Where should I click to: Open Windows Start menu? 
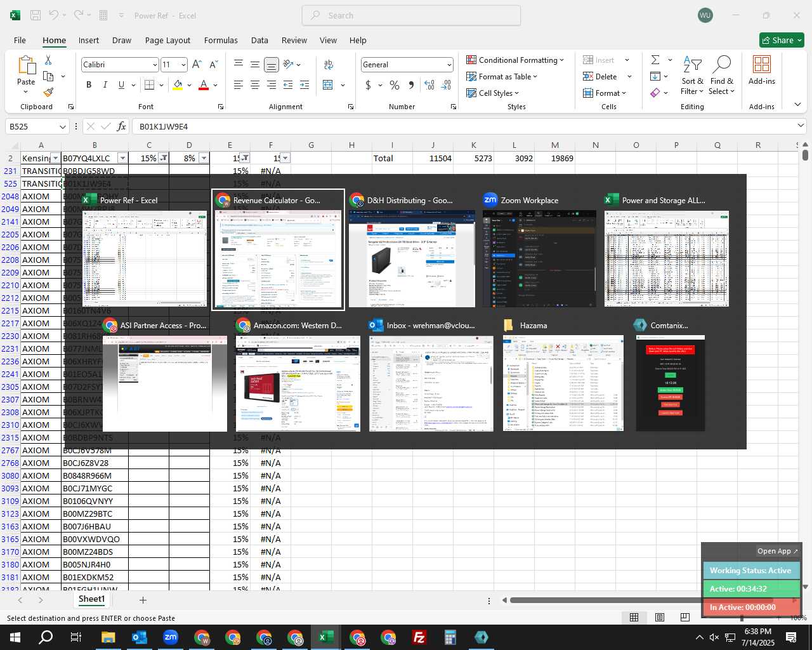pyautogui.click(x=15, y=637)
